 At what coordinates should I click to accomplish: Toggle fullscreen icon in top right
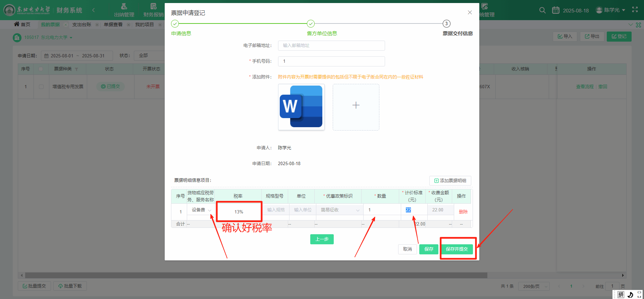click(635, 10)
